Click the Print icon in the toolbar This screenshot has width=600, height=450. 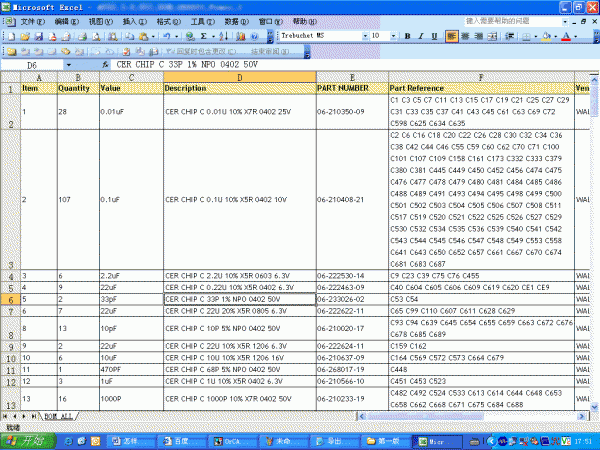pos(82,36)
